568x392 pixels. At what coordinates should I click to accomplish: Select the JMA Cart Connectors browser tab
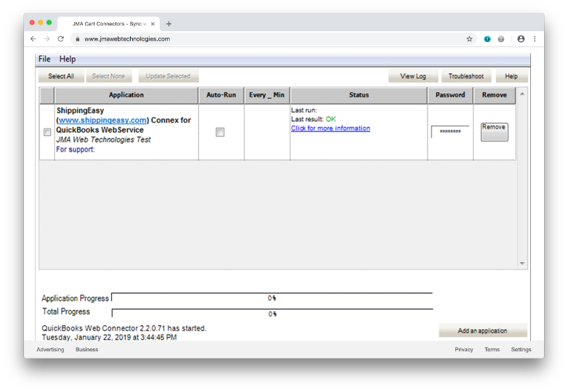point(109,24)
